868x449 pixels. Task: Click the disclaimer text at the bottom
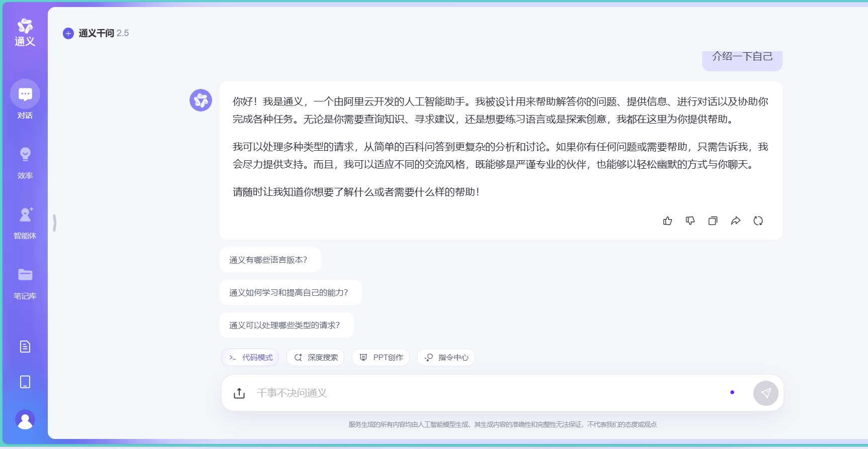coord(503,424)
